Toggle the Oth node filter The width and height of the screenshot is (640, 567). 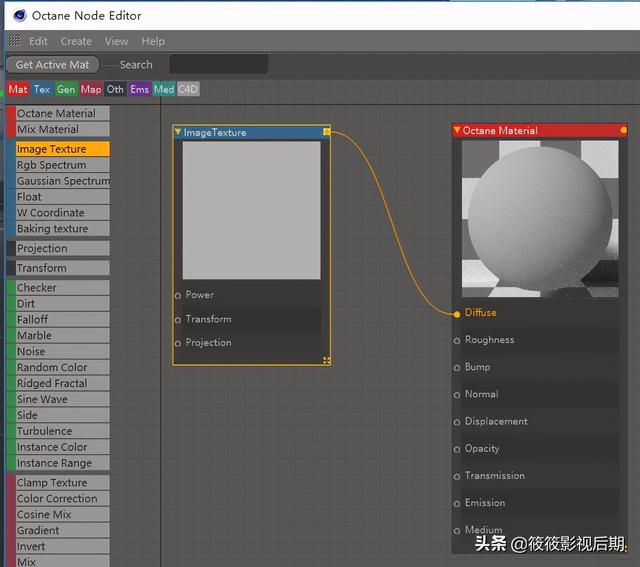[x=115, y=89]
